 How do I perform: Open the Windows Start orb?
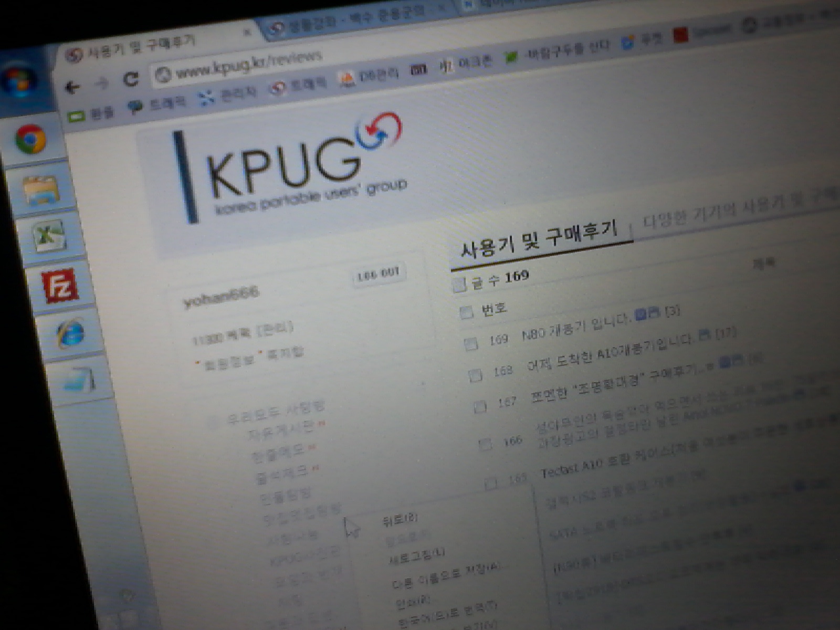(x=18, y=80)
